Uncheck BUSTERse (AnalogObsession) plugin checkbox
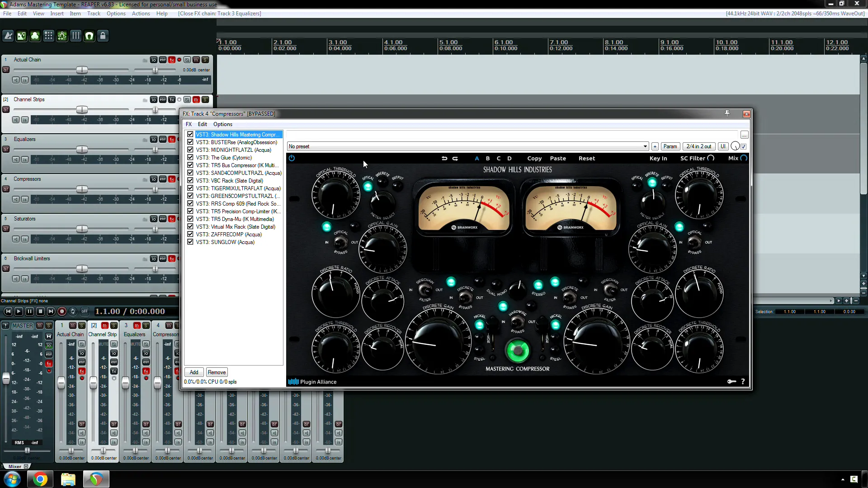This screenshot has width=868, height=488. tap(190, 142)
